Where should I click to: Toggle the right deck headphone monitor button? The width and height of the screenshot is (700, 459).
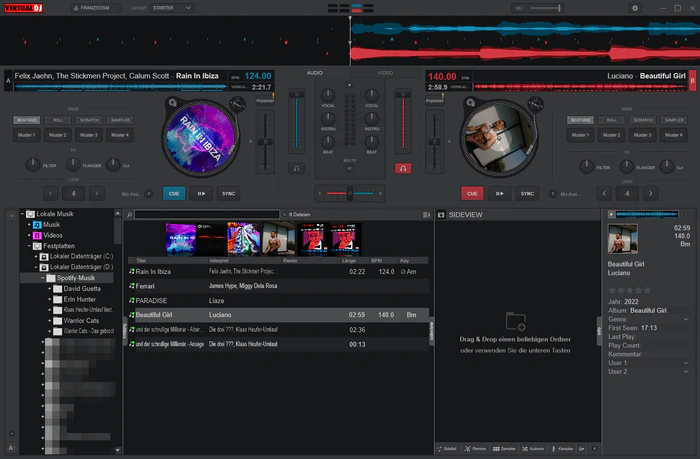click(403, 168)
